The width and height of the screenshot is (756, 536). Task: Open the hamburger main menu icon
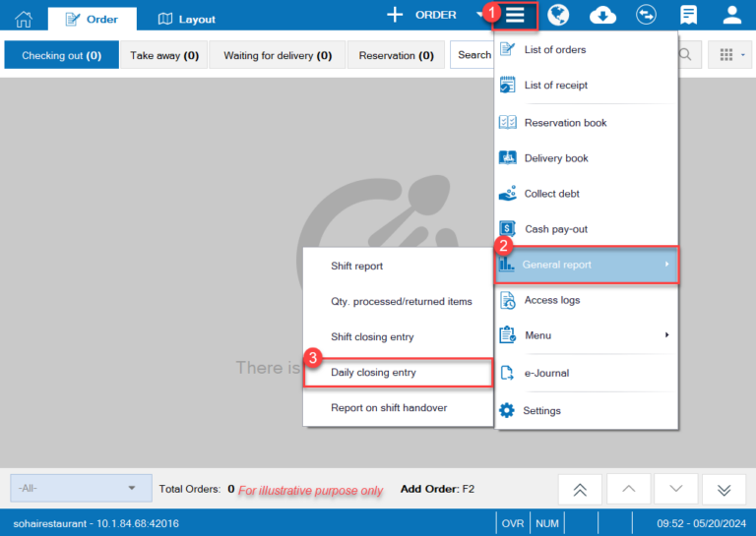pyautogui.click(x=515, y=16)
